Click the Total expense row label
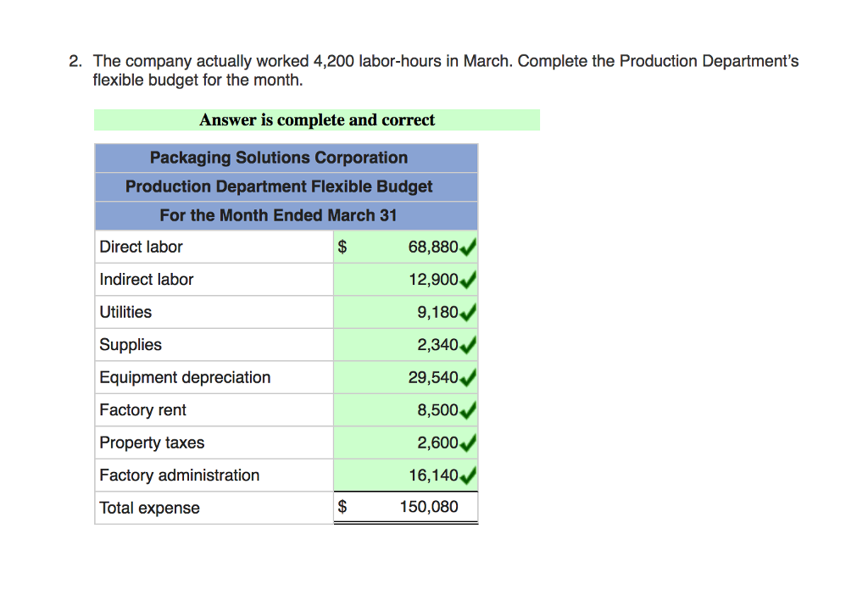 [x=148, y=508]
